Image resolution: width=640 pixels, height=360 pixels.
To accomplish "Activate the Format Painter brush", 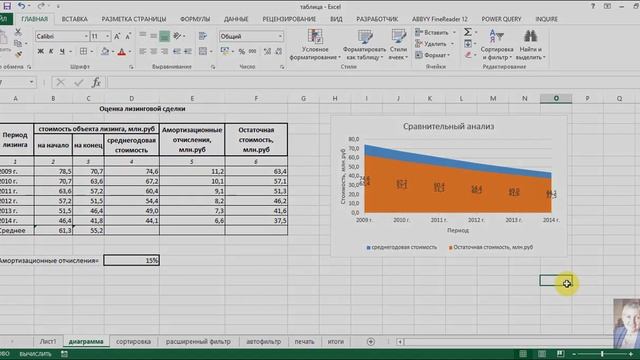I will click(x=18, y=53).
